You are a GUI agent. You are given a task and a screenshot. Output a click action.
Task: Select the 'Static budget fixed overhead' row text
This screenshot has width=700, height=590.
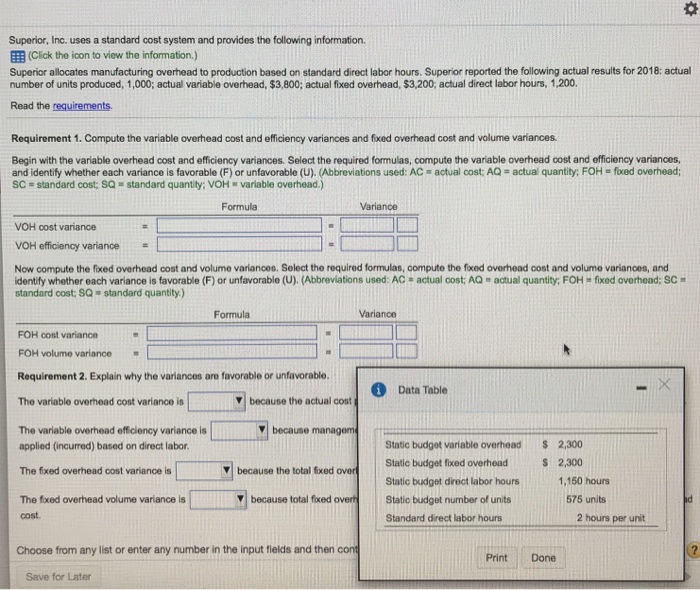(446, 463)
